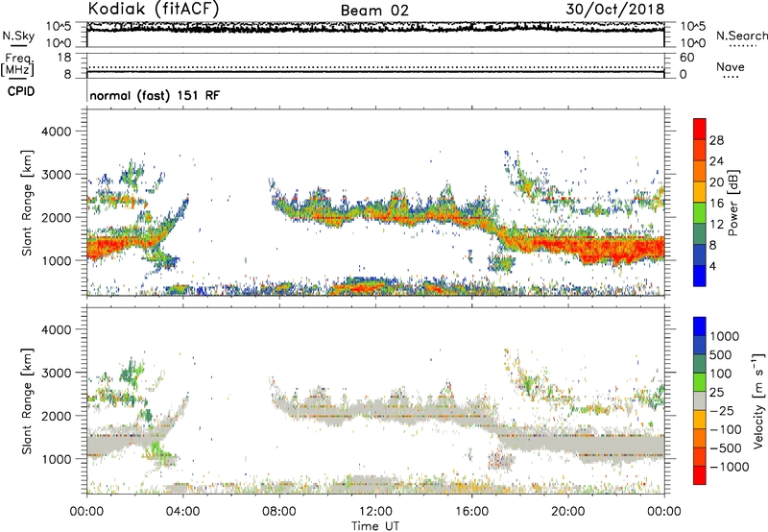Click the '60' right axis tick of frequency panel
768x532 pixels.
tap(687, 58)
